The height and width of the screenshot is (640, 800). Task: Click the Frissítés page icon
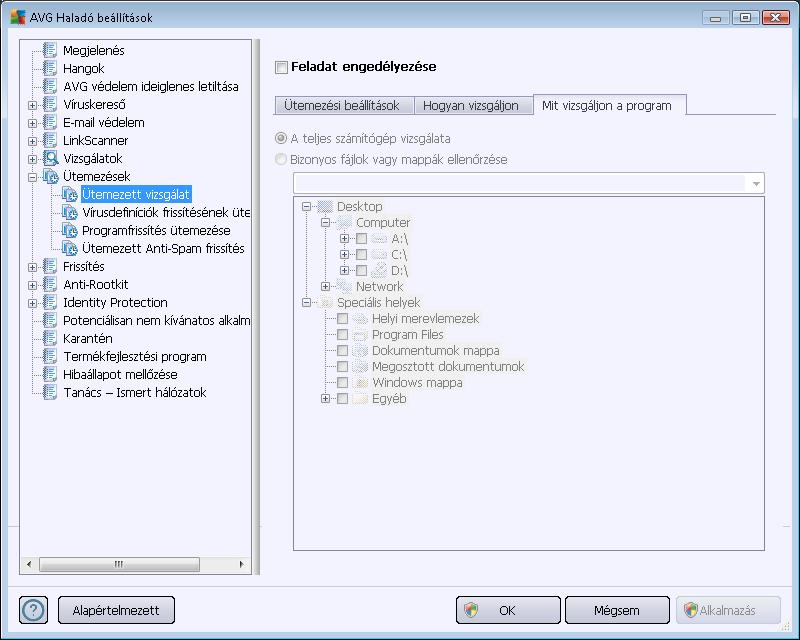pyautogui.click(x=50, y=266)
